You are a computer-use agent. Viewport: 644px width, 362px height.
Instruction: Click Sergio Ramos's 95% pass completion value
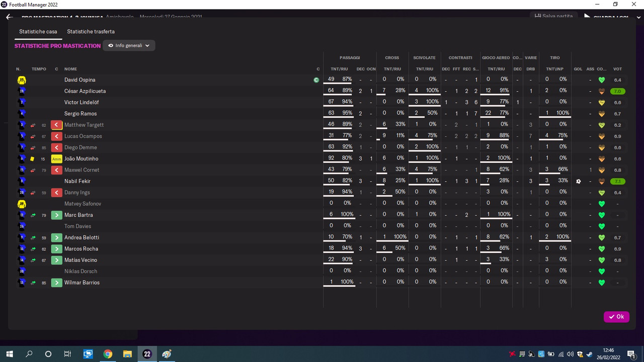(347, 114)
